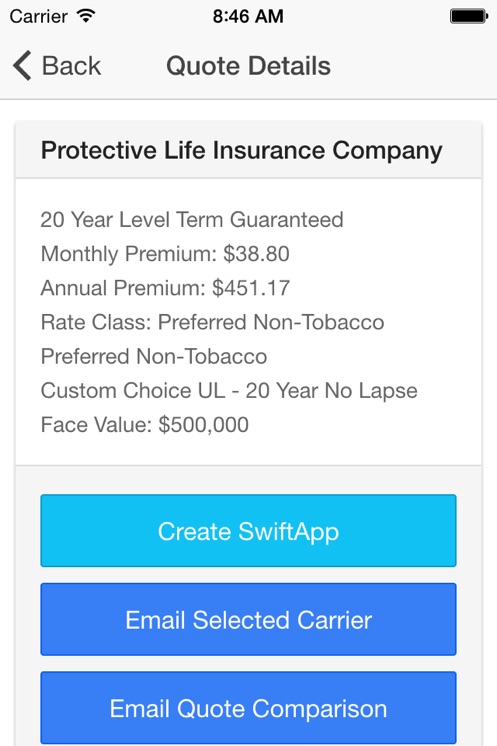
Task: Tap the Back label in navigation bar
Action: coord(71,66)
